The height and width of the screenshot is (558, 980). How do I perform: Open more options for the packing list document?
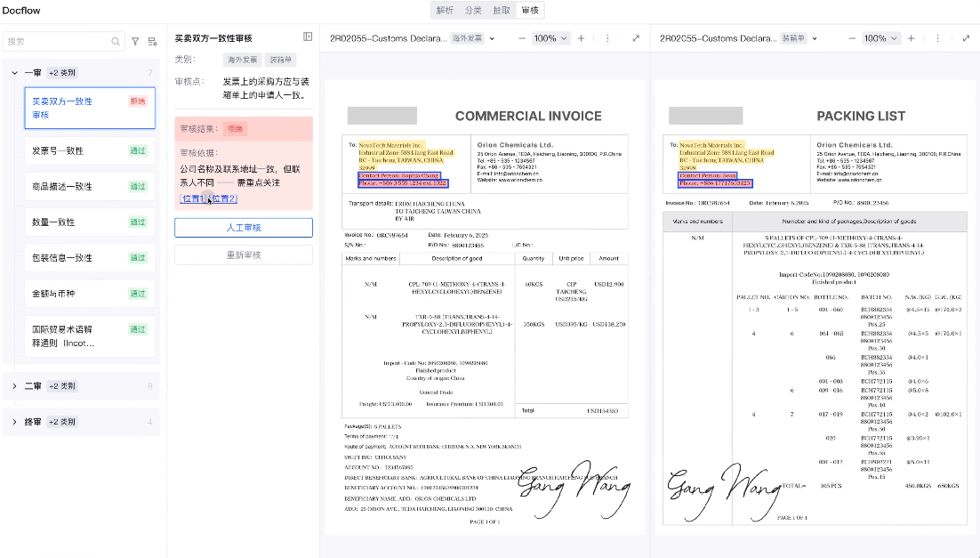point(937,38)
